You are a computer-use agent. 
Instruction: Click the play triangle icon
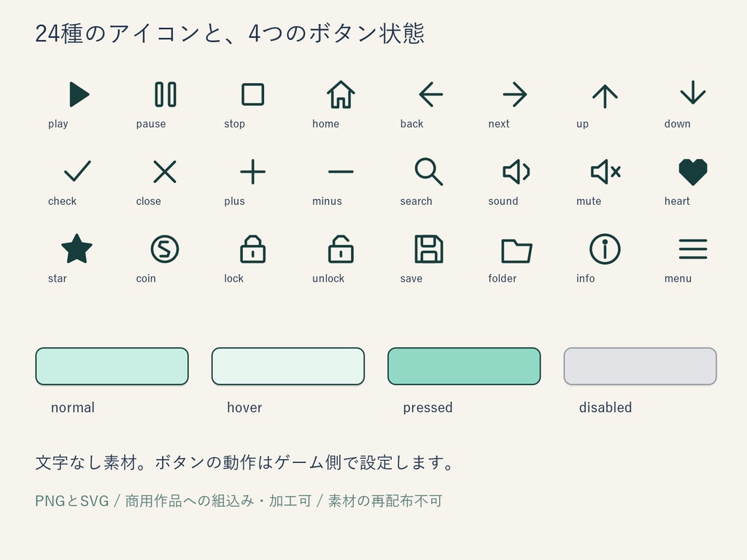click(79, 94)
